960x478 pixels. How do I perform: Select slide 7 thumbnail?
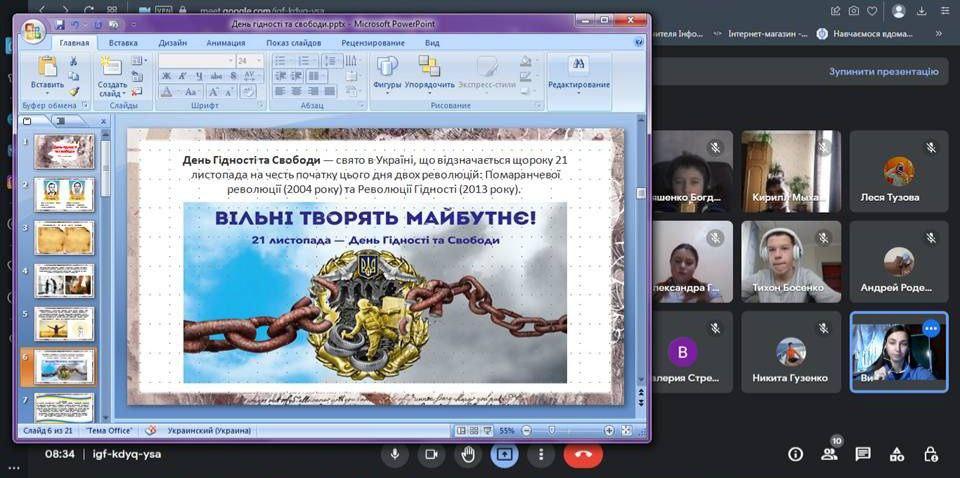pos(64,408)
